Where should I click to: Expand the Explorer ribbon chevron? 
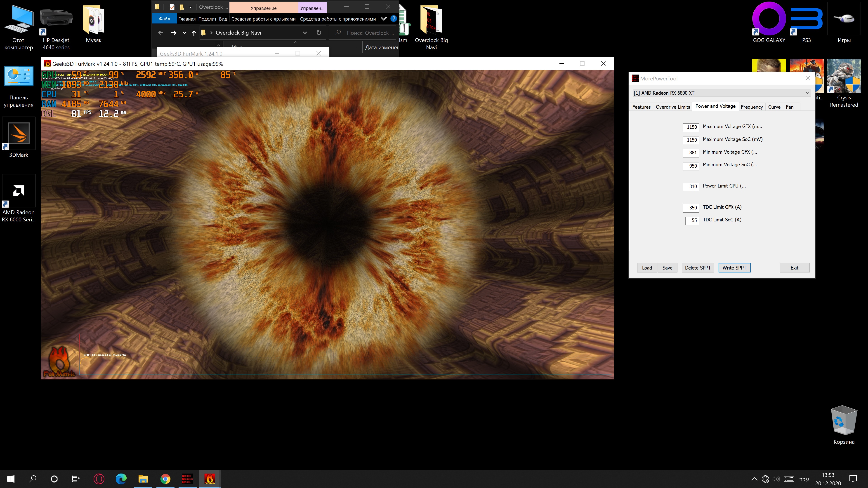pyautogui.click(x=383, y=19)
